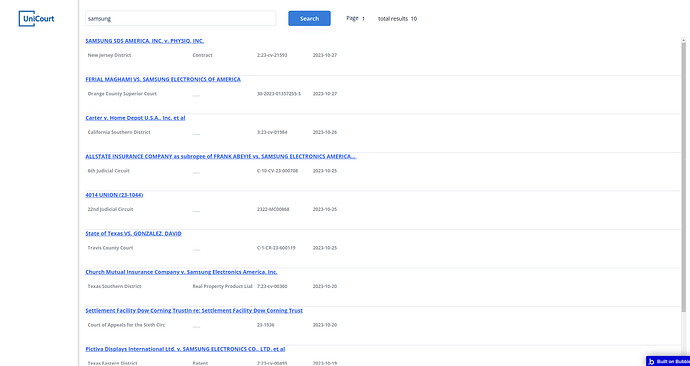Open FERIAL MAGHAMI VS. SAMSUNG ELECTRONICS case
Screen dimensions: 690x366
click(x=163, y=80)
